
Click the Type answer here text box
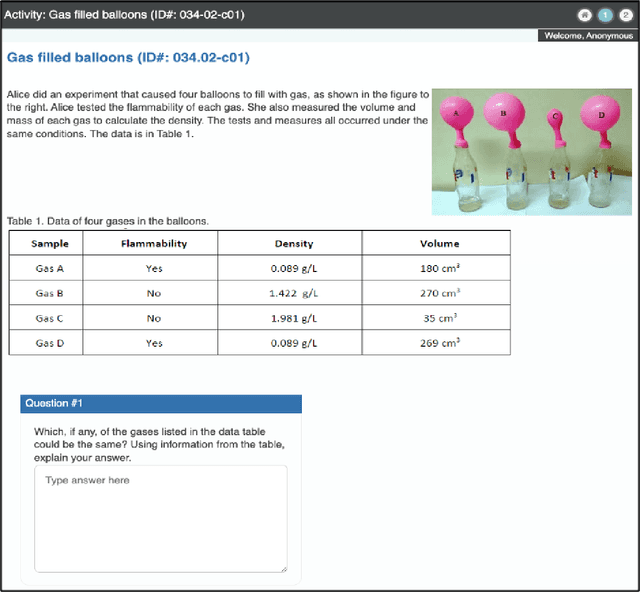pyautogui.click(x=161, y=519)
